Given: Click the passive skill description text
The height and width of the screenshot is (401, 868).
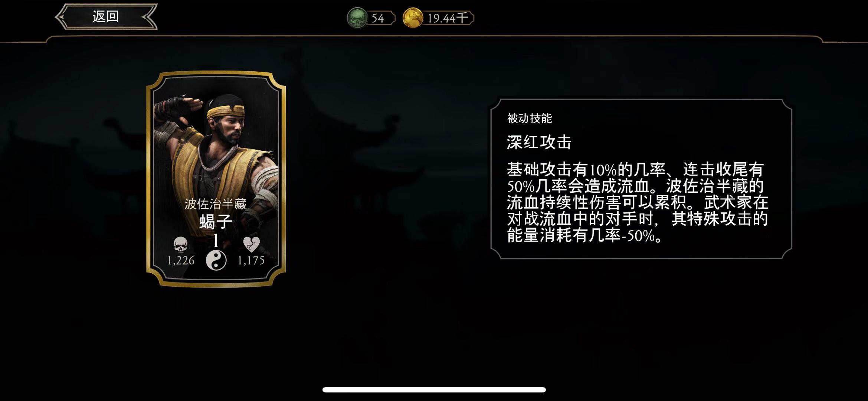Looking at the screenshot, I should (x=638, y=203).
